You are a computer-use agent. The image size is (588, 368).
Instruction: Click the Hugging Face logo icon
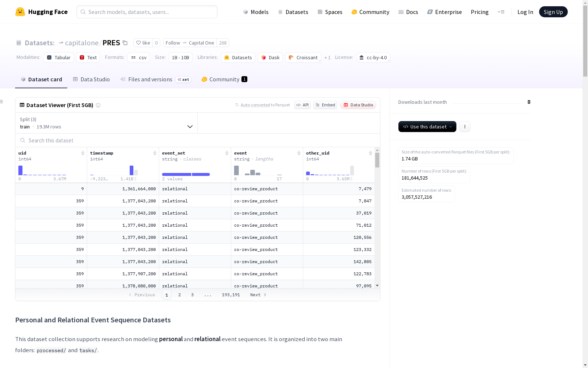point(20,12)
